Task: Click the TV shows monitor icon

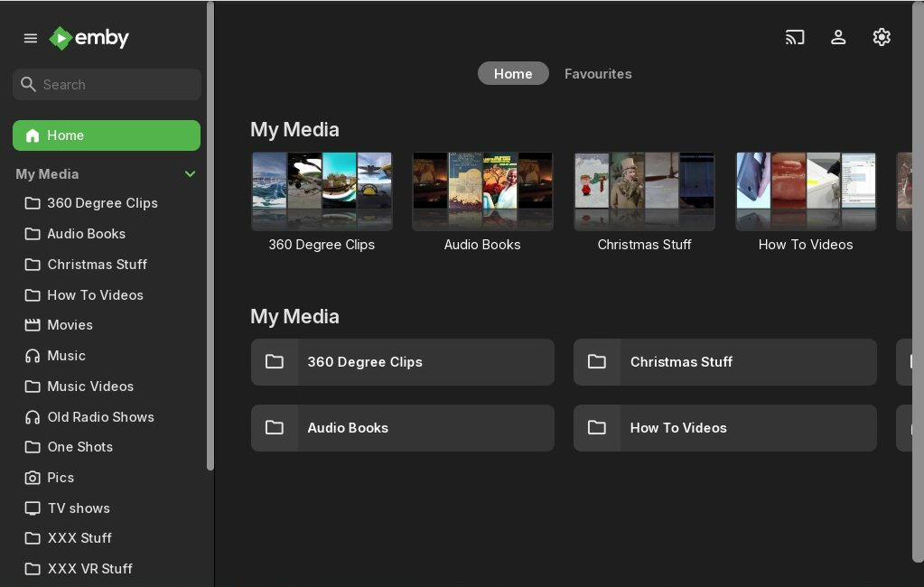Action: [x=33, y=508]
